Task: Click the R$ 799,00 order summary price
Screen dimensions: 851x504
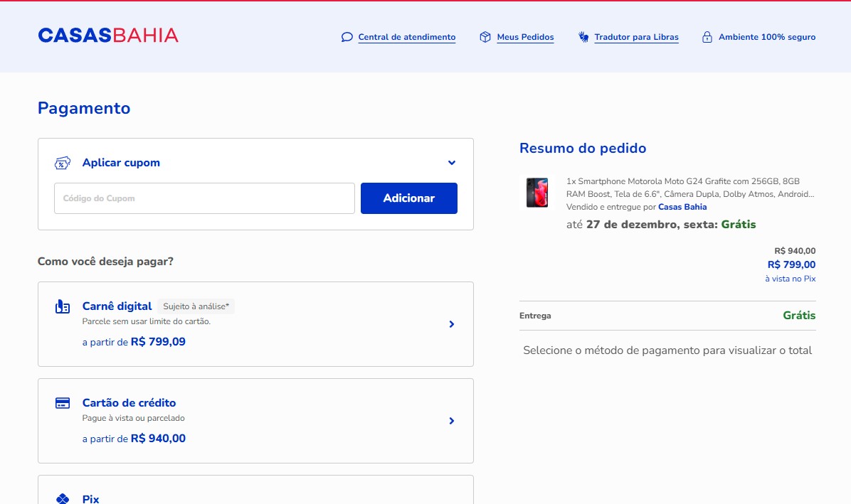Action: tap(791, 264)
